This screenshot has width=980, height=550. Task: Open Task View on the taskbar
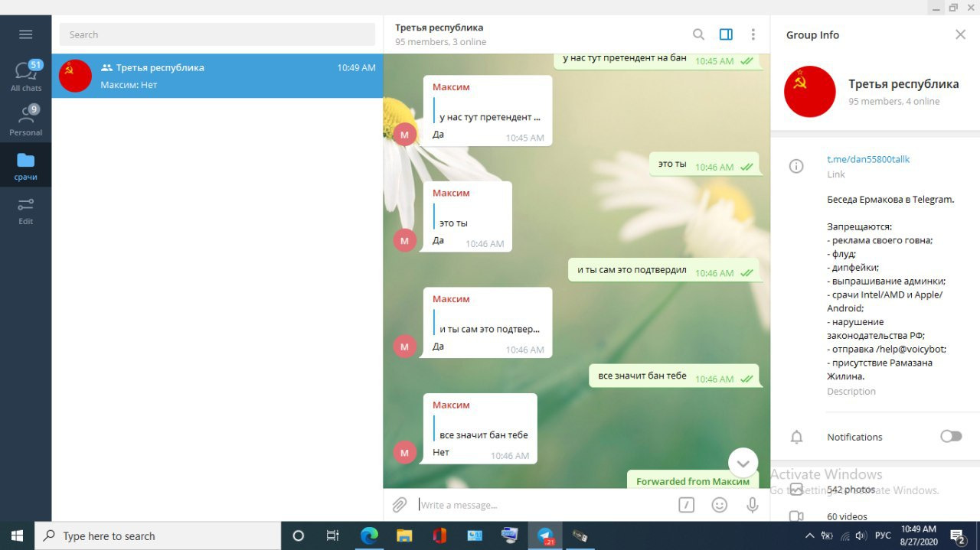pyautogui.click(x=333, y=536)
